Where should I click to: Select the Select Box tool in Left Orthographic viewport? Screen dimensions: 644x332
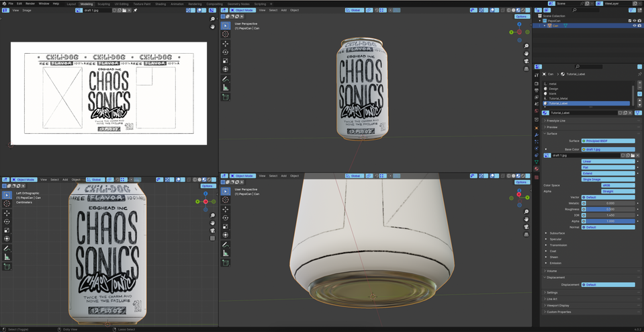coord(7,195)
